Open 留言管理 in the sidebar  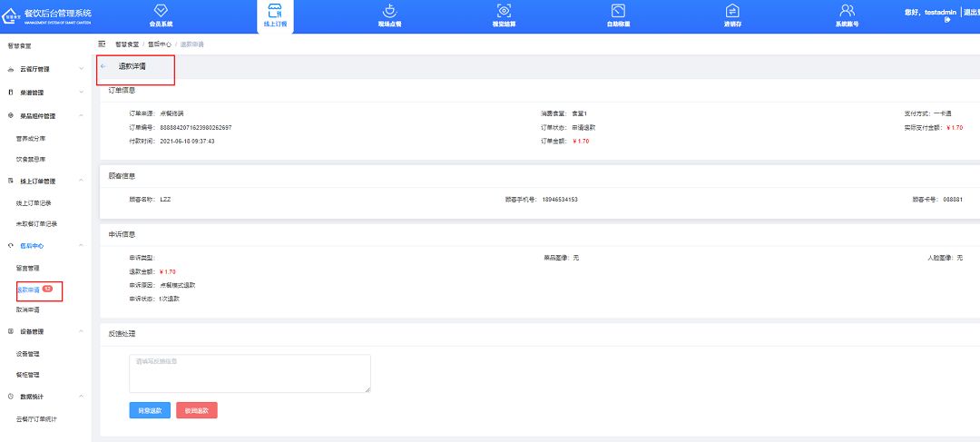click(x=28, y=268)
